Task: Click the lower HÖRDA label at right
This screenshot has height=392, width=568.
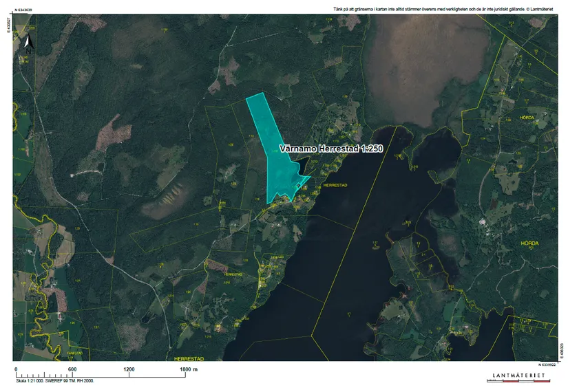Action: click(x=529, y=243)
